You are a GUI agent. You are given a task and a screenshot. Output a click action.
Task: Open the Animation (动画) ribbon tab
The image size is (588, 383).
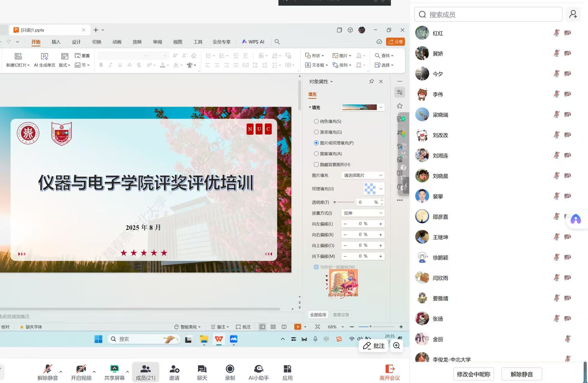pyautogui.click(x=117, y=42)
